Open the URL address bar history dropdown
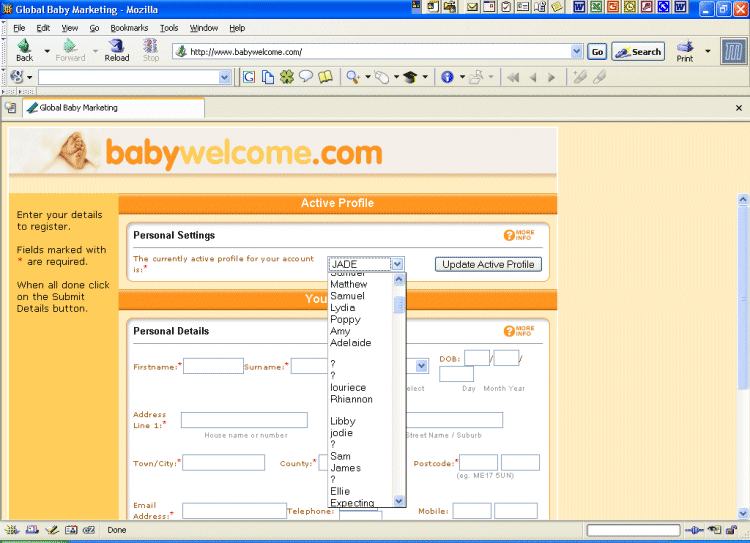The image size is (750, 543). pos(576,51)
